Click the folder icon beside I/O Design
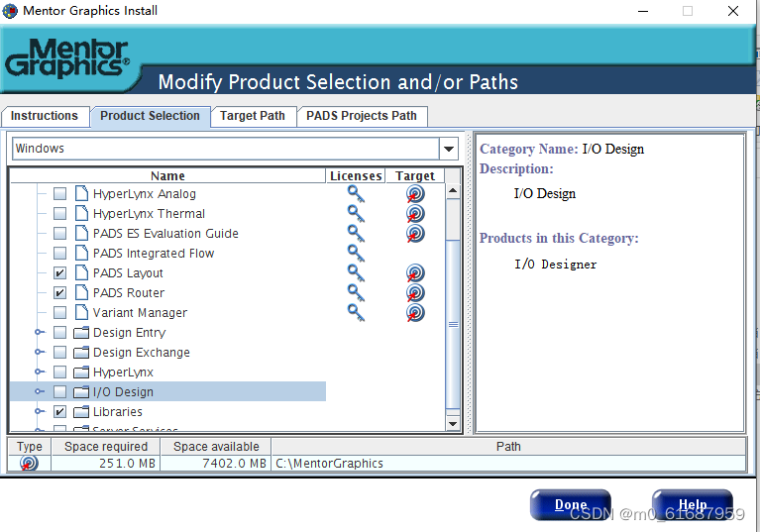The width and height of the screenshot is (760, 532). [x=81, y=392]
